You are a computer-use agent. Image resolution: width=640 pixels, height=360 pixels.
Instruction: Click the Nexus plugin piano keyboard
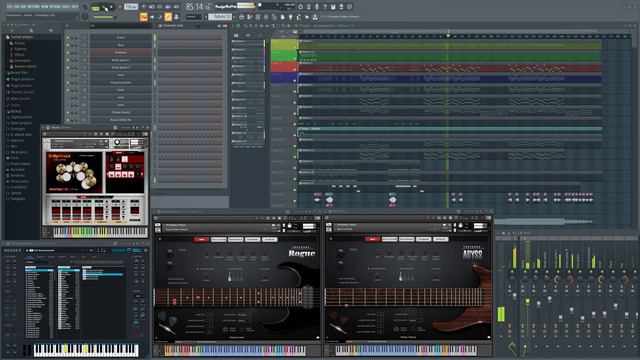click(x=86, y=350)
